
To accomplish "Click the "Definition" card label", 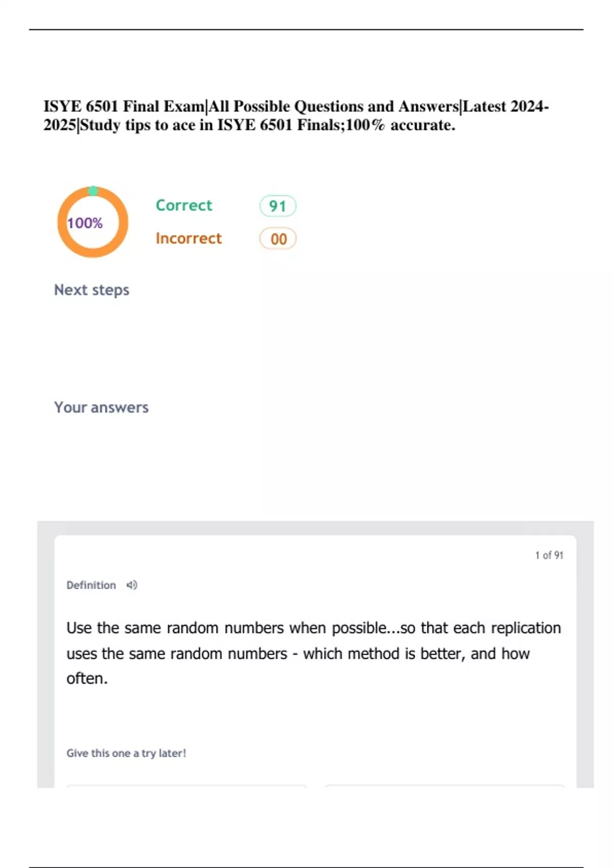I will 91,585.
